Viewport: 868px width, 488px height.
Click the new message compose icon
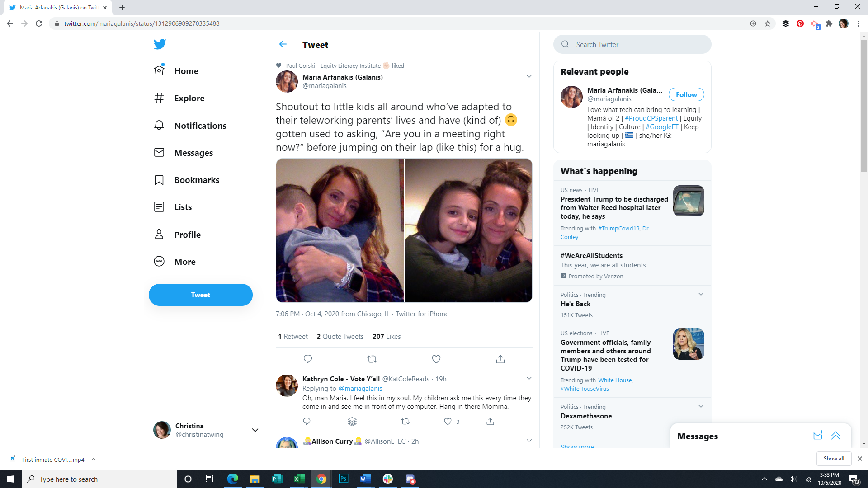click(x=818, y=436)
